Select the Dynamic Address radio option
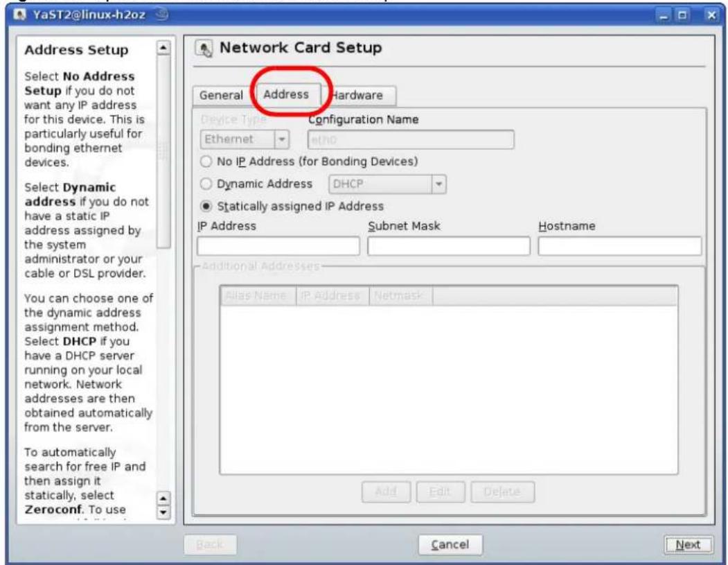Image resolution: width=728 pixels, height=565 pixels. [206, 184]
